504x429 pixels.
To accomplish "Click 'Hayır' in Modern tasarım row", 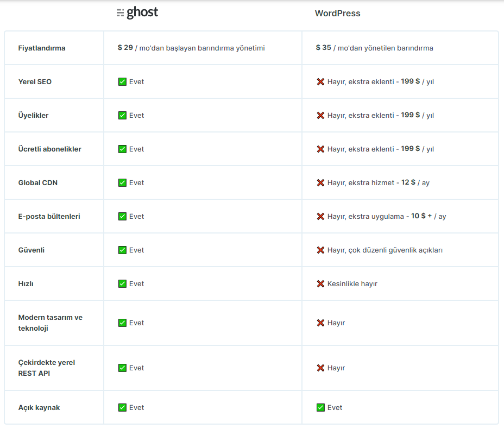I will coord(336,323).
